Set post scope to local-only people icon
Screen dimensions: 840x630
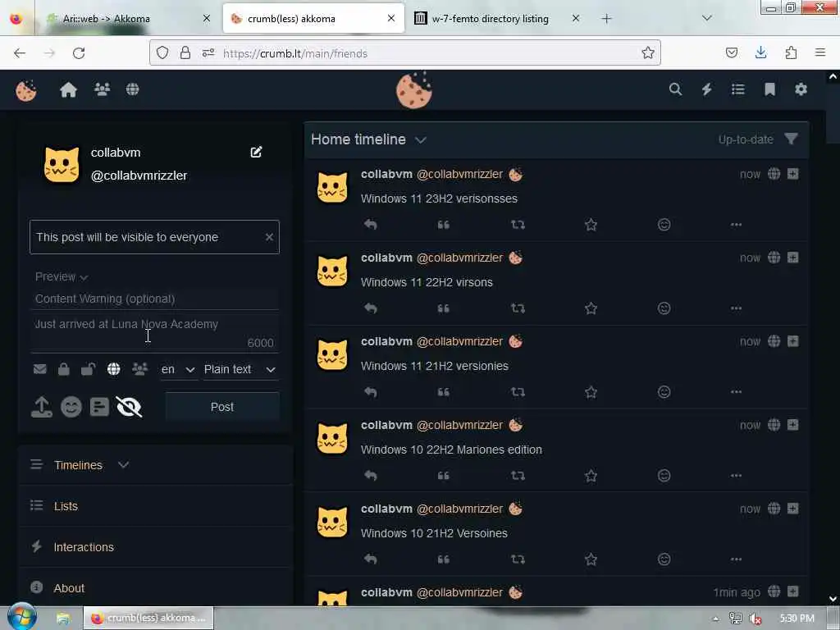point(139,369)
